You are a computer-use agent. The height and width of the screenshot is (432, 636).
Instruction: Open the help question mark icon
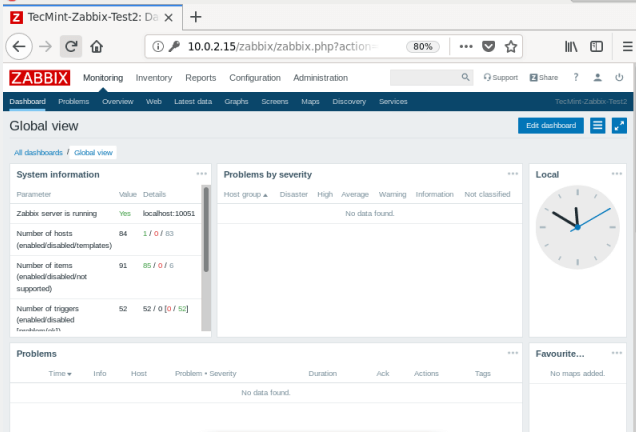[576, 78]
